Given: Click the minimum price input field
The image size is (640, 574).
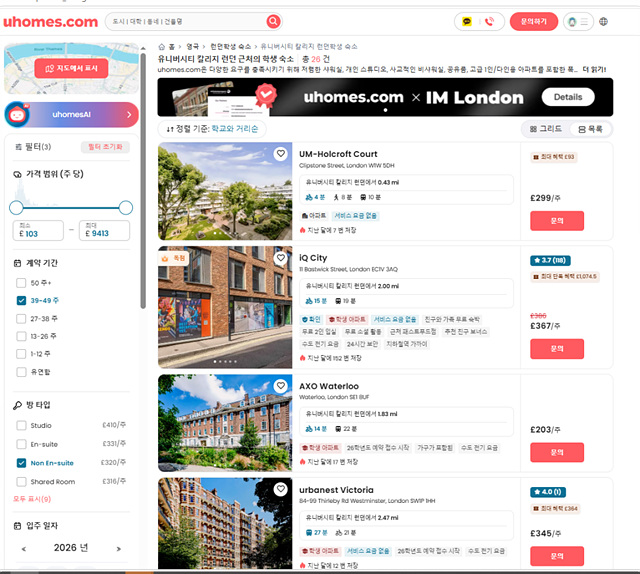Looking at the screenshot, I should (38, 232).
